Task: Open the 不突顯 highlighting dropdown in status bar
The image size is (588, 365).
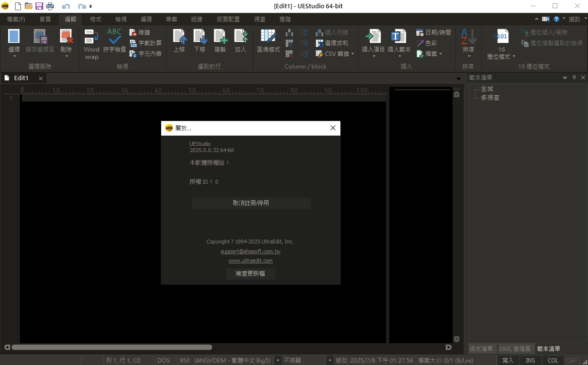Action: (329, 361)
